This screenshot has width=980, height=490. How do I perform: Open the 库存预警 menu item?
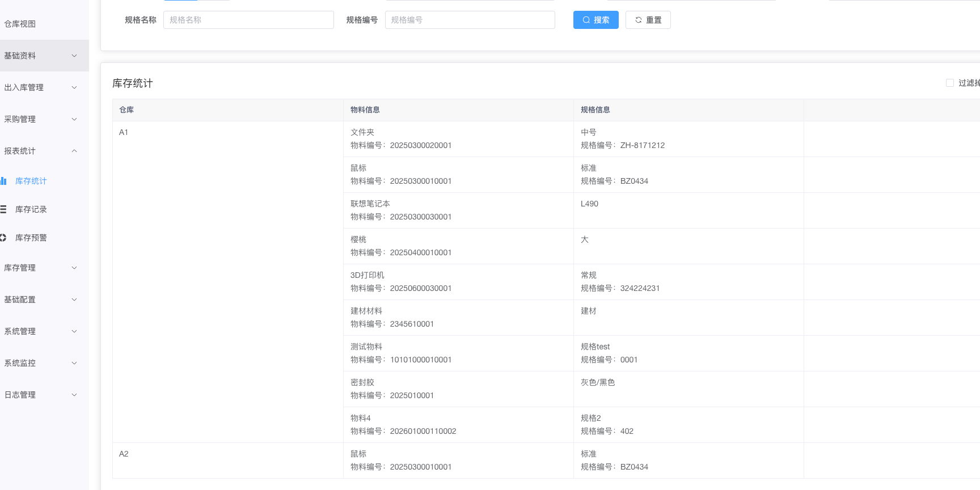[44, 238]
